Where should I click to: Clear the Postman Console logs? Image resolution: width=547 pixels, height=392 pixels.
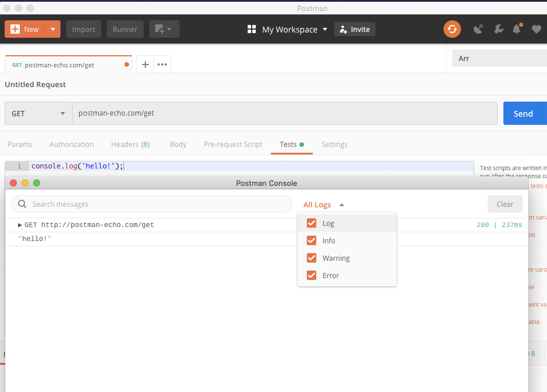click(x=505, y=204)
